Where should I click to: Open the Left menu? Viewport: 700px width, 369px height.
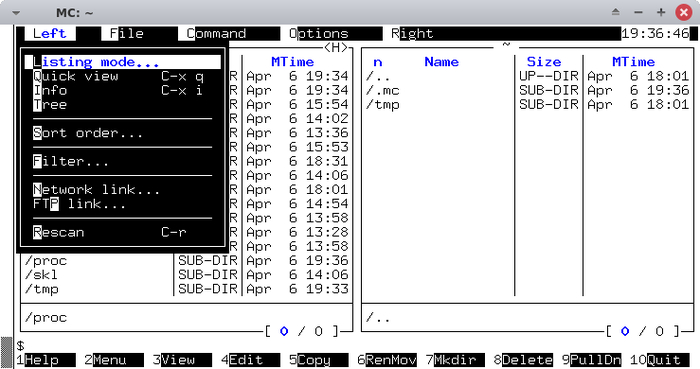[50, 33]
